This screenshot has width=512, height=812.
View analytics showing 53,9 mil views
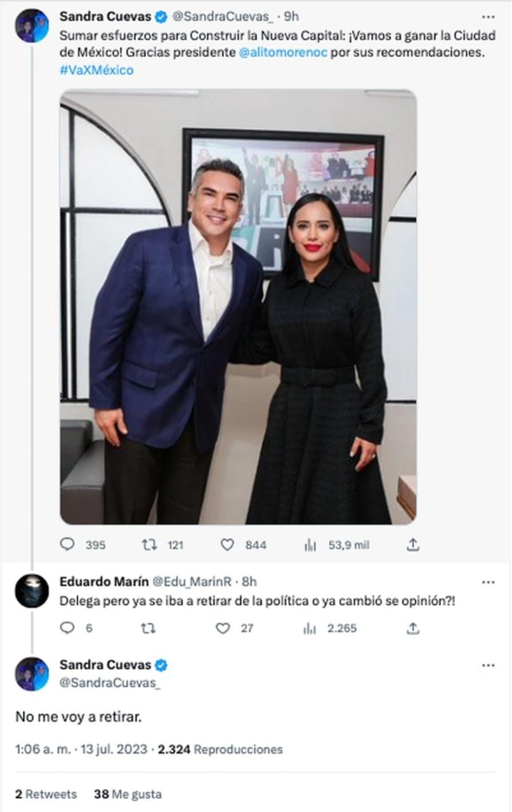pos(310,544)
